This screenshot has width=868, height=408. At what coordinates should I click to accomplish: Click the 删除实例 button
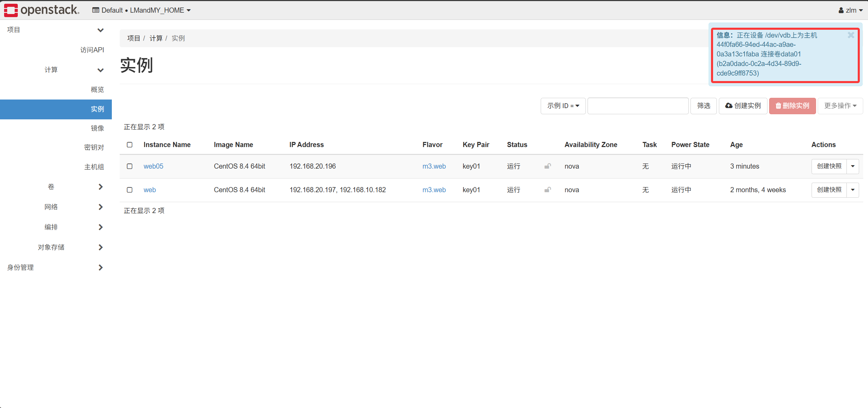792,106
